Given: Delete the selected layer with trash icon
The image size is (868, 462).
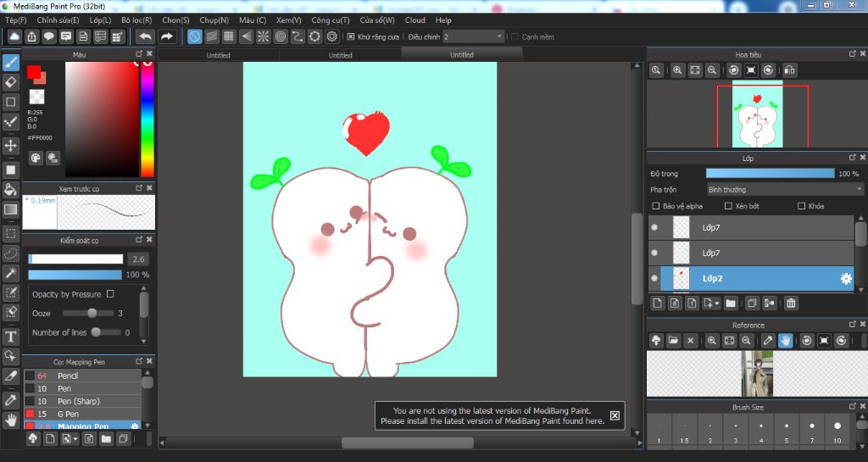Looking at the screenshot, I should [x=791, y=303].
